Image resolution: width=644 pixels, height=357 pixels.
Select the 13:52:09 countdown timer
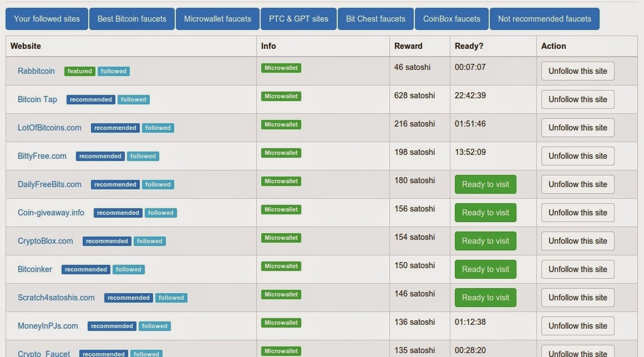[x=470, y=152]
